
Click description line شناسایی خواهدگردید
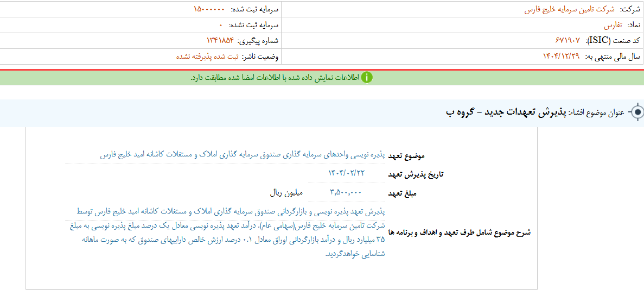point(355,254)
